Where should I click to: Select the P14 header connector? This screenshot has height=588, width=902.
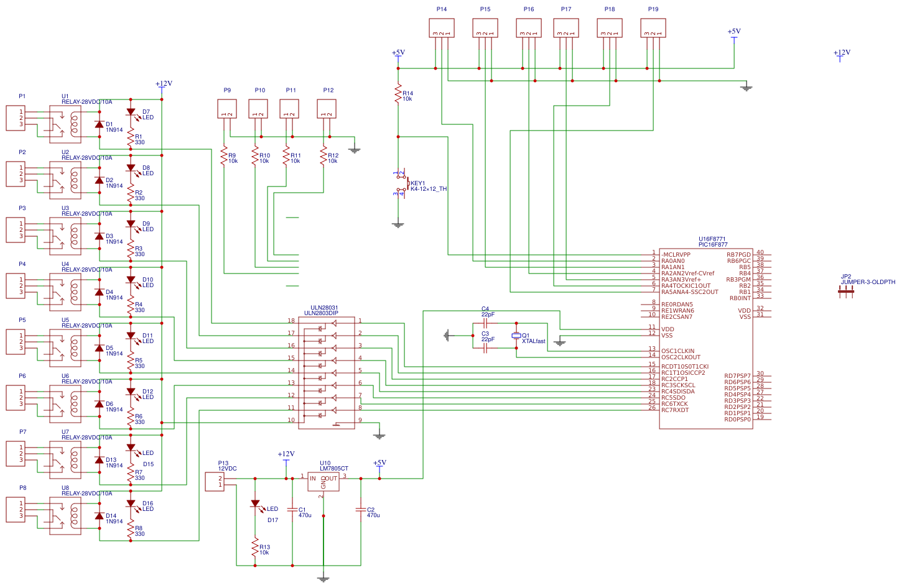tap(442, 28)
